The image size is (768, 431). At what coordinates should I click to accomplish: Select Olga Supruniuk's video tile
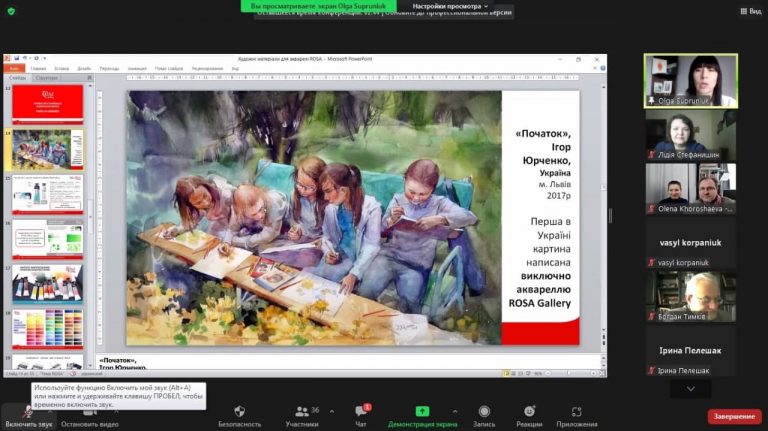pyautogui.click(x=691, y=81)
